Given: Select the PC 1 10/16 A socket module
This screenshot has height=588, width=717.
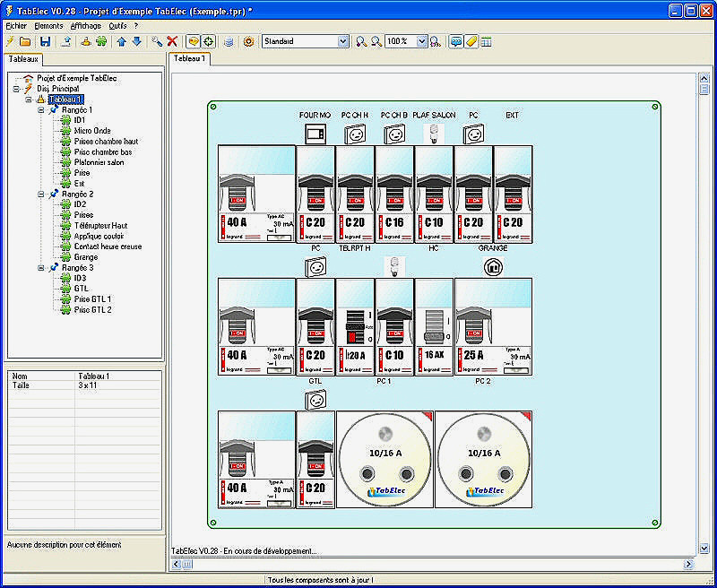Looking at the screenshot, I should [384, 459].
